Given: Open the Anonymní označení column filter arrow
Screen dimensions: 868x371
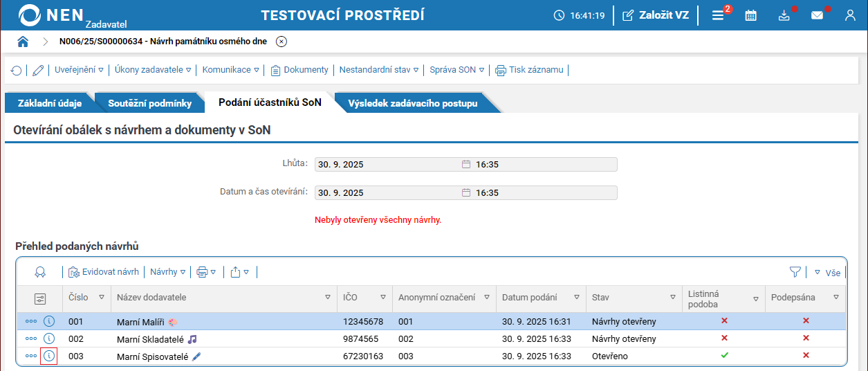Looking at the screenshot, I should click(487, 298).
